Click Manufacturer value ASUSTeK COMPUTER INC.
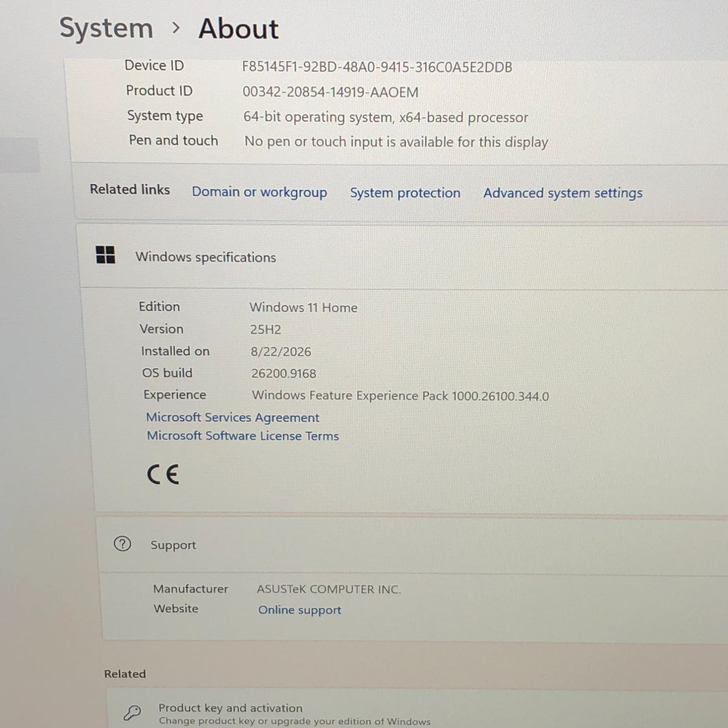 tap(329, 589)
